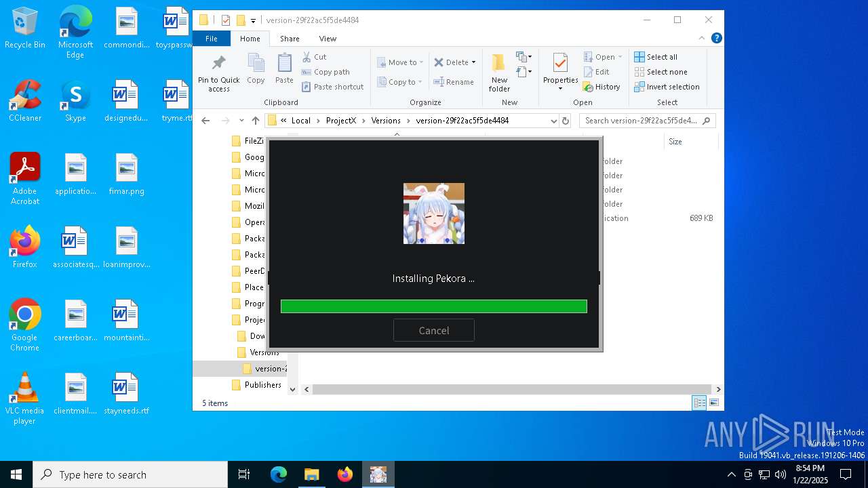Open Task View on the taskbar
The width and height of the screenshot is (868, 488).
[x=244, y=474]
